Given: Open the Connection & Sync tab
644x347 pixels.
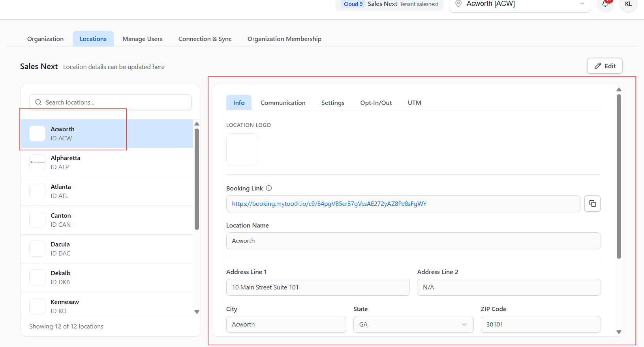Looking at the screenshot, I should point(205,39).
